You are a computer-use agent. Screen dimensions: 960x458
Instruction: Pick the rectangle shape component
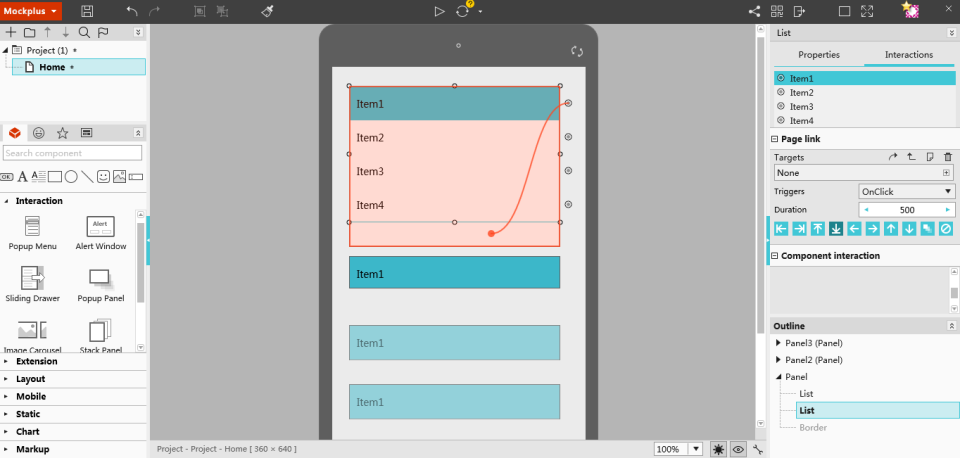click(x=55, y=177)
